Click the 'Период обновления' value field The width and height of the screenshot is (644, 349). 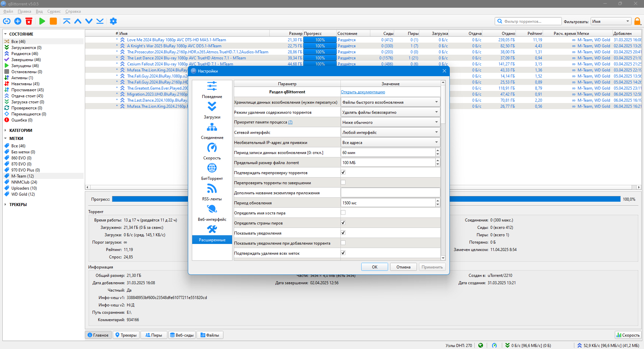point(388,203)
